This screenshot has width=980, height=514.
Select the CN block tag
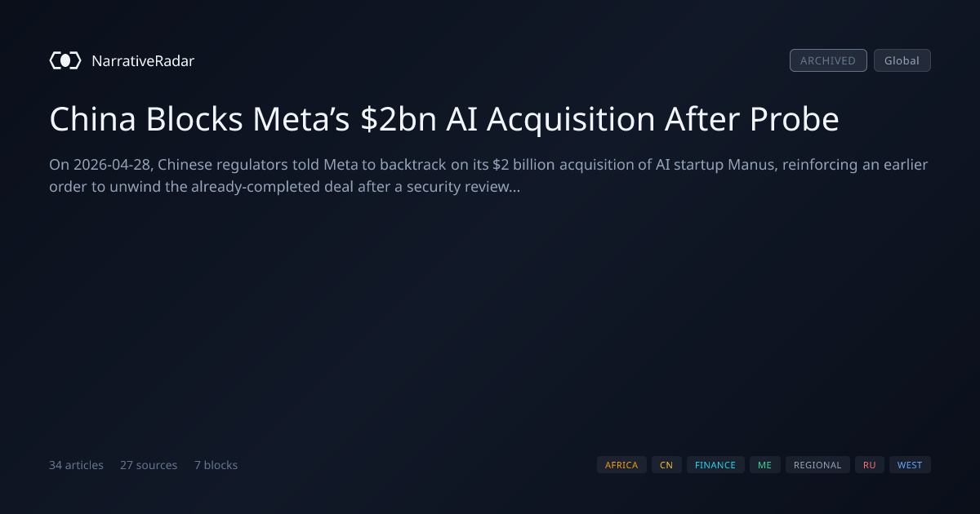click(666, 465)
